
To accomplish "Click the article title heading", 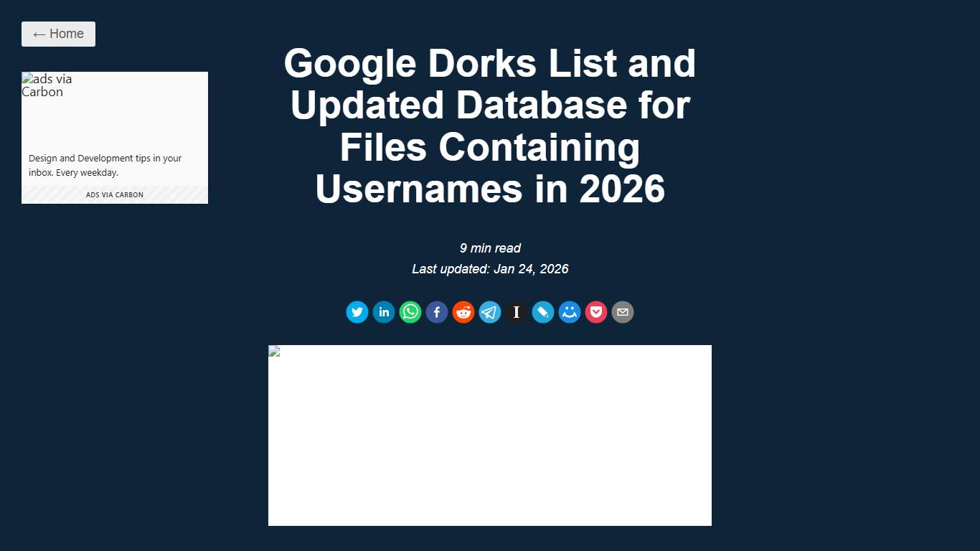I will 490,126.
